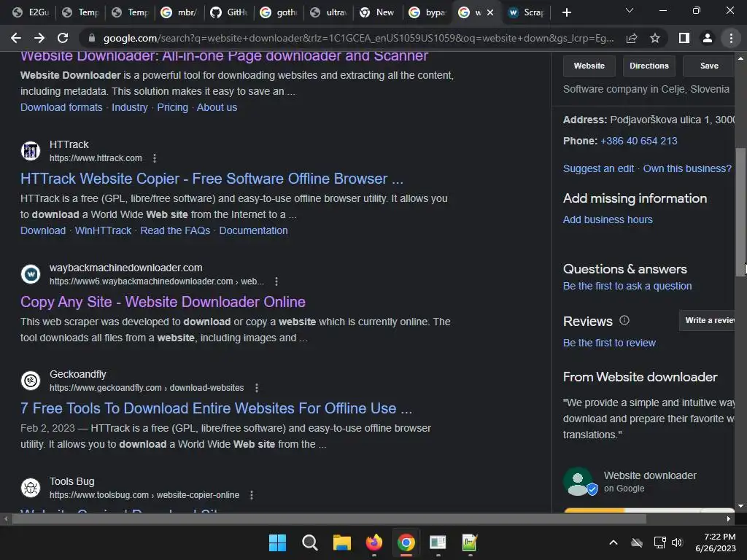Click the vertical page scrollbar thumb
The height and width of the screenshot is (560, 747).
741,211
